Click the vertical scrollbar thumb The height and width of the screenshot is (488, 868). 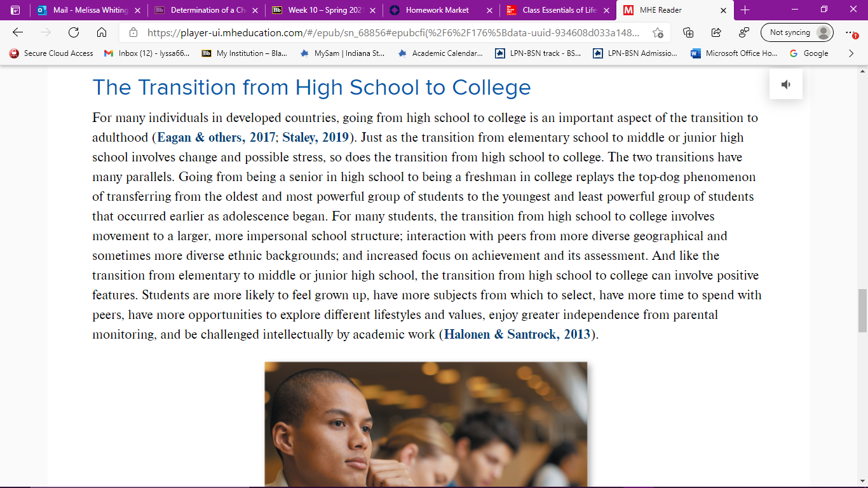coord(862,310)
